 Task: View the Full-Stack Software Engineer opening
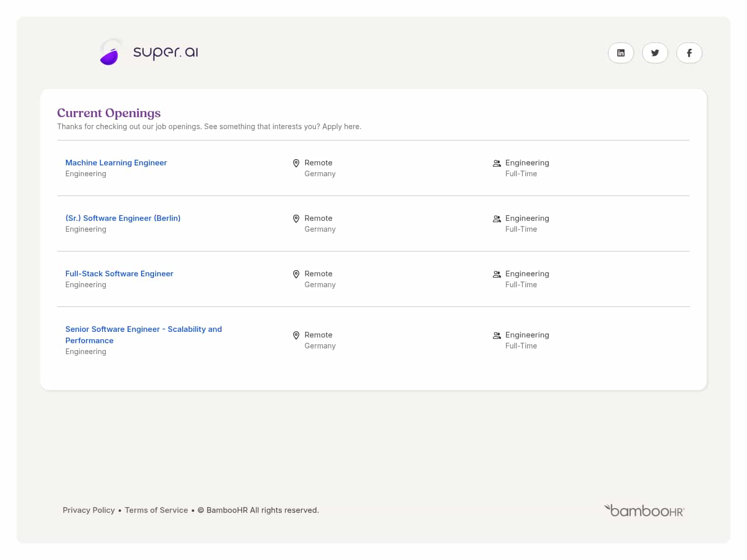point(119,274)
